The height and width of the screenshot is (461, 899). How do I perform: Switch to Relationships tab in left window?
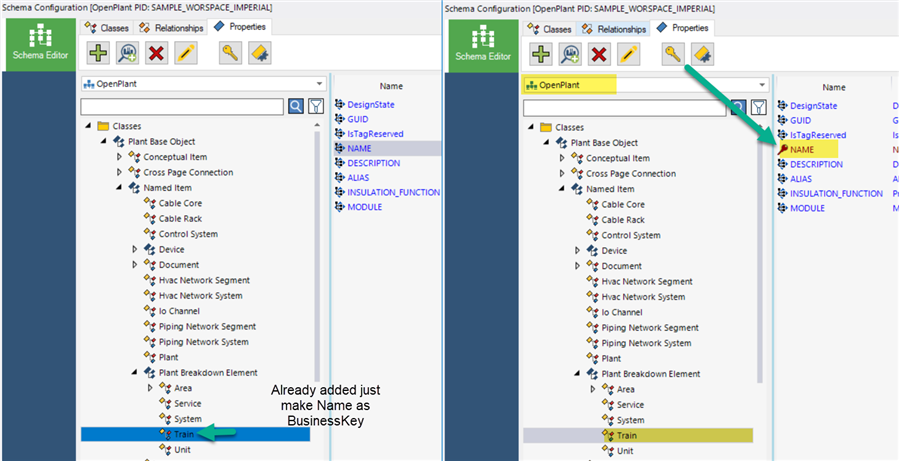(x=171, y=28)
